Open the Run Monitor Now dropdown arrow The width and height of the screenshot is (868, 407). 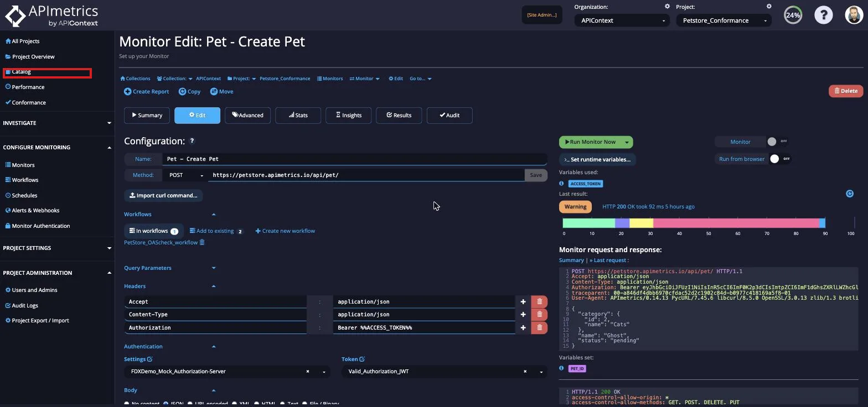point(627,142)
